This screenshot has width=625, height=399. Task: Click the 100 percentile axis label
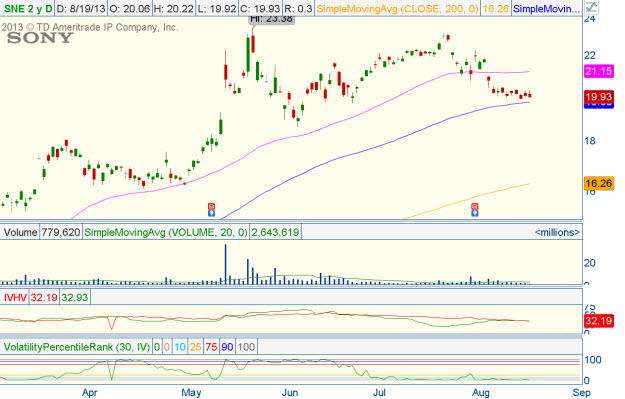coord(593,360)
